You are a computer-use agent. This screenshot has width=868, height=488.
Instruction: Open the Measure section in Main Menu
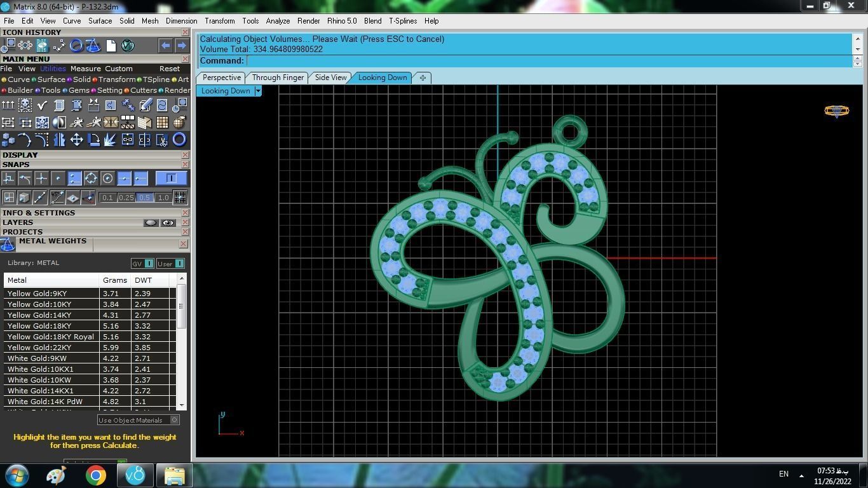pos(86,69)
